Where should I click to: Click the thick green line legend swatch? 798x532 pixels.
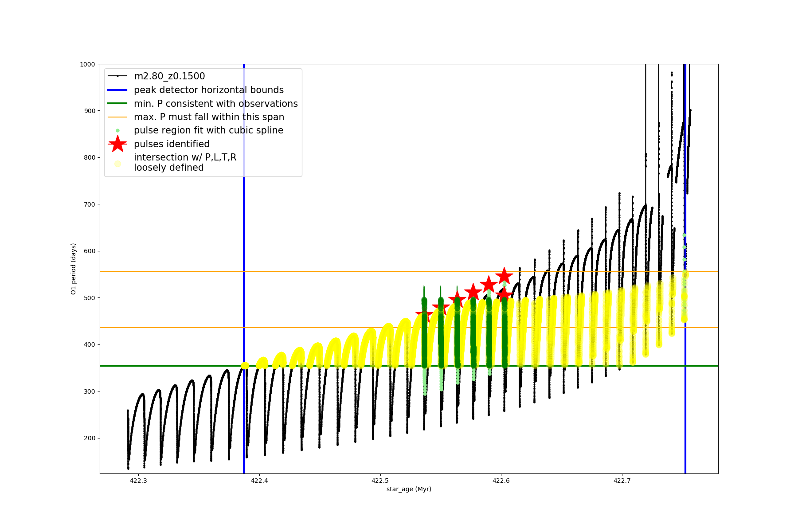pos(117,103)
